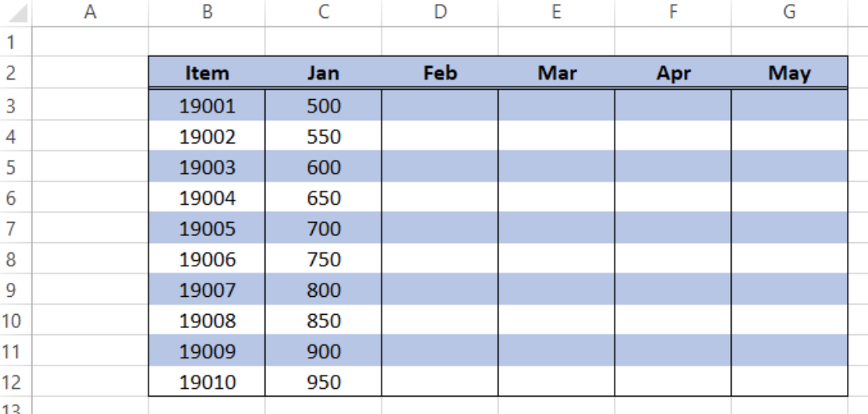
Task: Select cell containing 19001
Action: click(x=206, y=105)
